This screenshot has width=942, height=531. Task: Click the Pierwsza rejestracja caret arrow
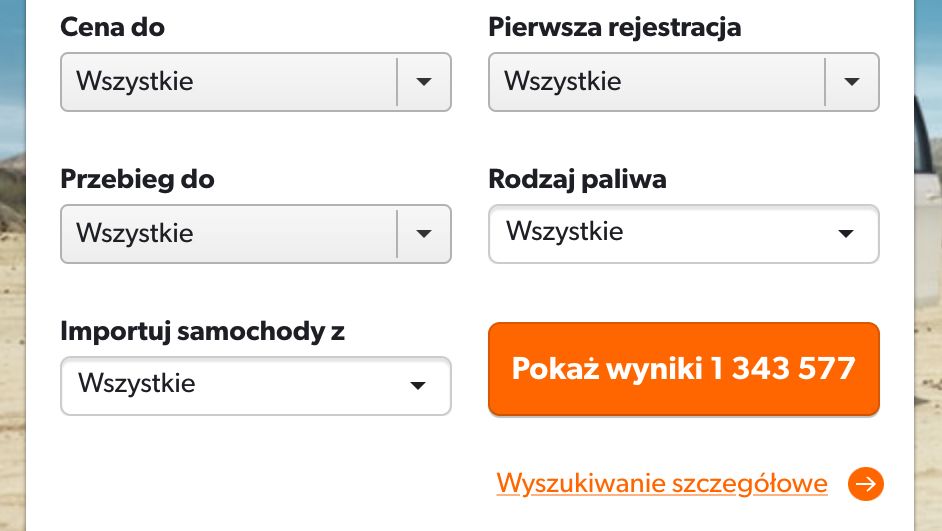(x=852, y=82)
